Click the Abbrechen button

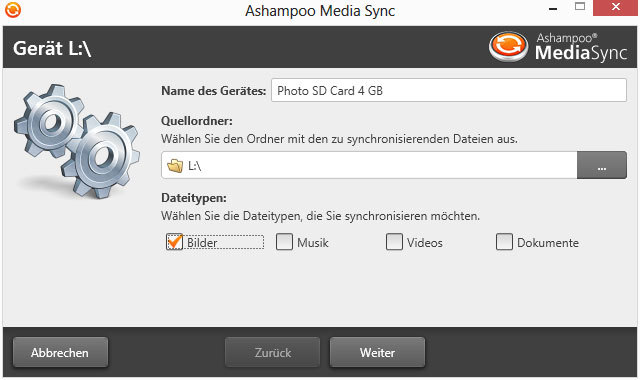[x=60, y=352]
